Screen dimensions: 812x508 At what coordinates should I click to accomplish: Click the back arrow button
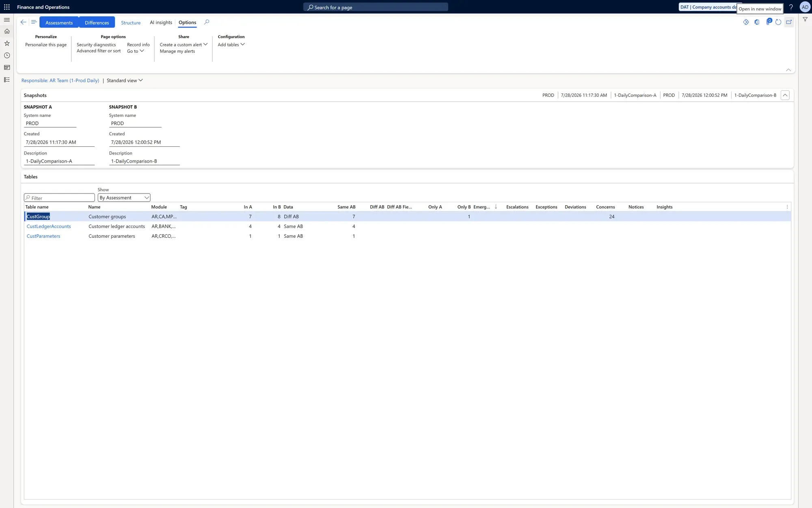23,22
